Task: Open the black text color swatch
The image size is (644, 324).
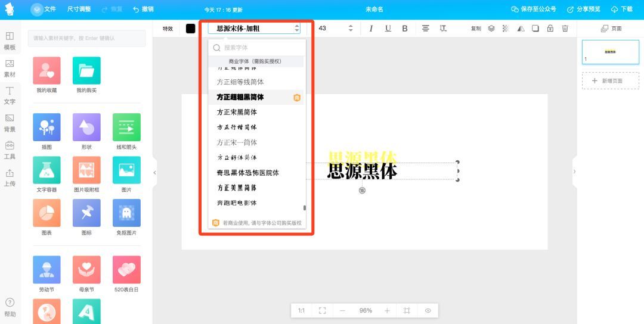Action: [191, 29]
